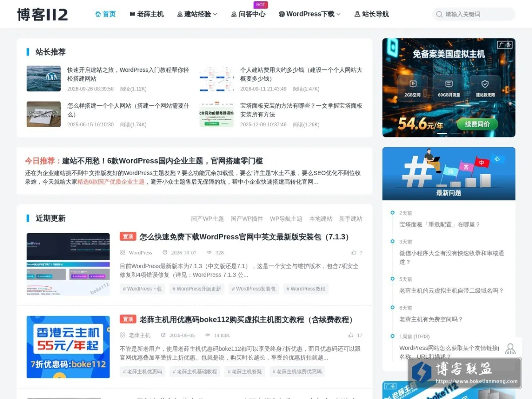The width and height of the screenshot is (532, 399).
Task: Click the WordPress category link
Action: [x=140, y=253]
